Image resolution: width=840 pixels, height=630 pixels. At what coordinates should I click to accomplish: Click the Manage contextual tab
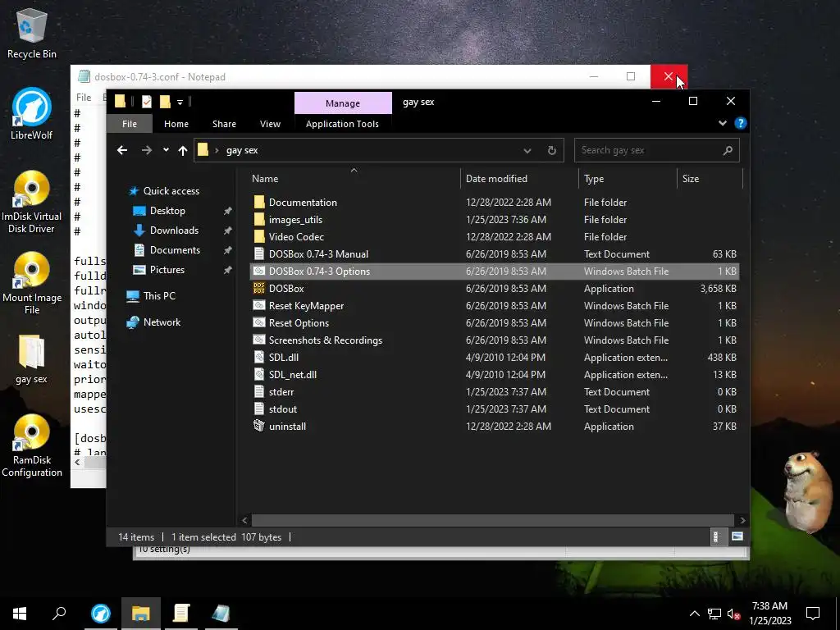pyautogui.click(x=343, y=103)
